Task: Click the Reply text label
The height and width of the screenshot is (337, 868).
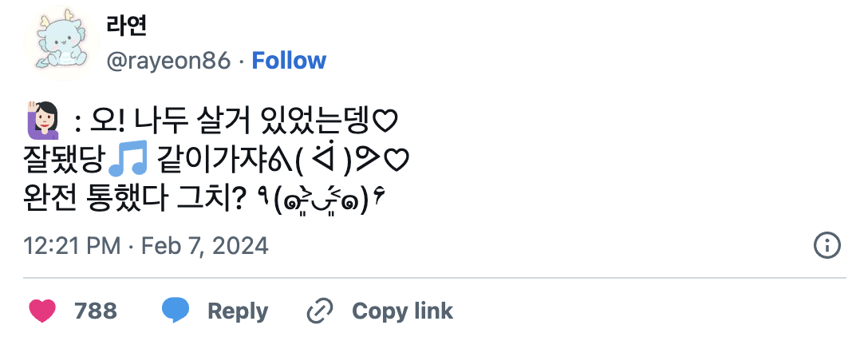Action: (x=238, y=311)
